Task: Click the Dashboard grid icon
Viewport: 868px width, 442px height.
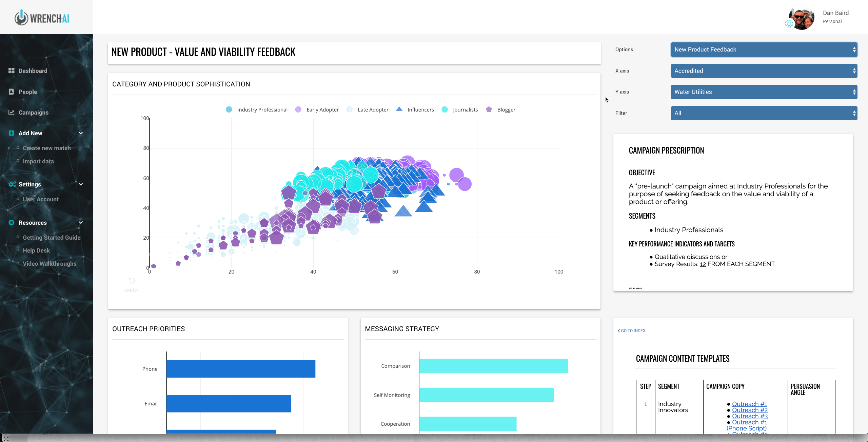Action: pos(12,71)
